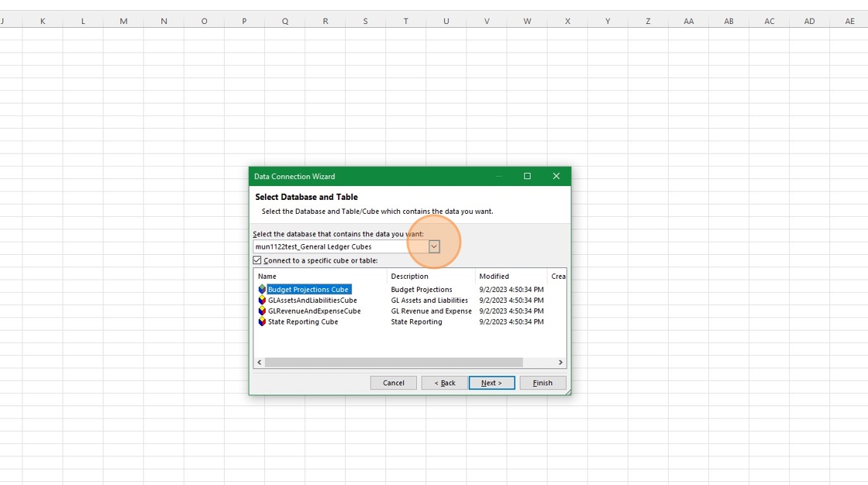The height and width of the screenshot is (485, 868).
Task: Go back with the '< Back' button
Action: click(x=444, y=383)
